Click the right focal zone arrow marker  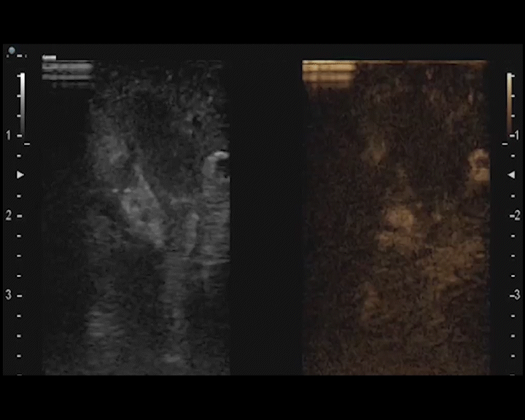click(511, 175)
